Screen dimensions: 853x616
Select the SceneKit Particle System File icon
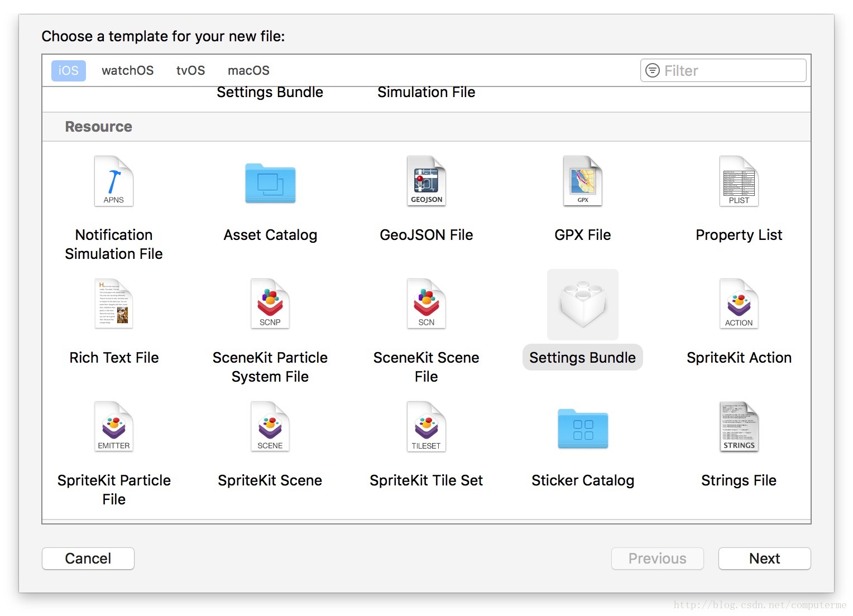270,304
